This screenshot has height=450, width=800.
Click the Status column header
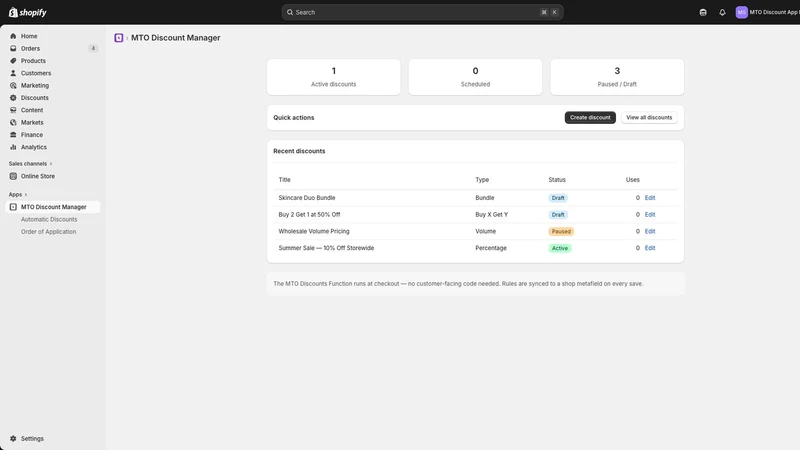click(x=557, y=180)
